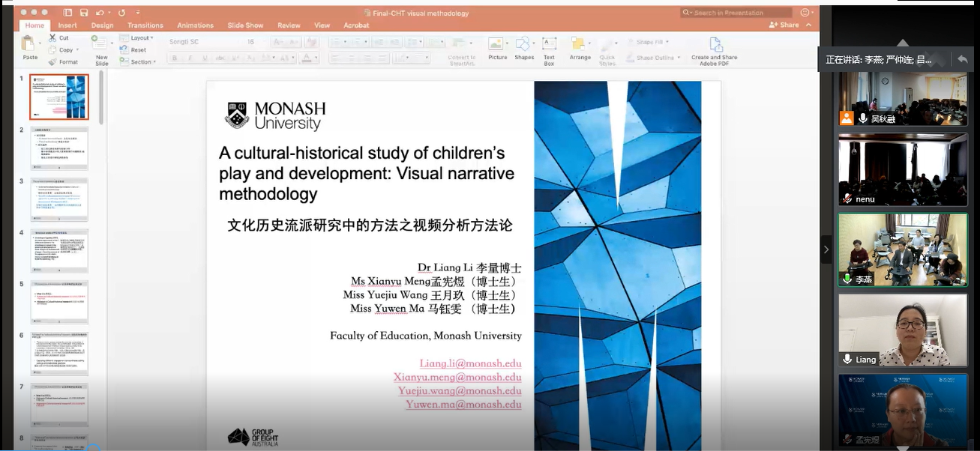This screenshot has width=980, height=451.
Task: Insert a picture using the Picture icon
Action: (x=497, y=46)
